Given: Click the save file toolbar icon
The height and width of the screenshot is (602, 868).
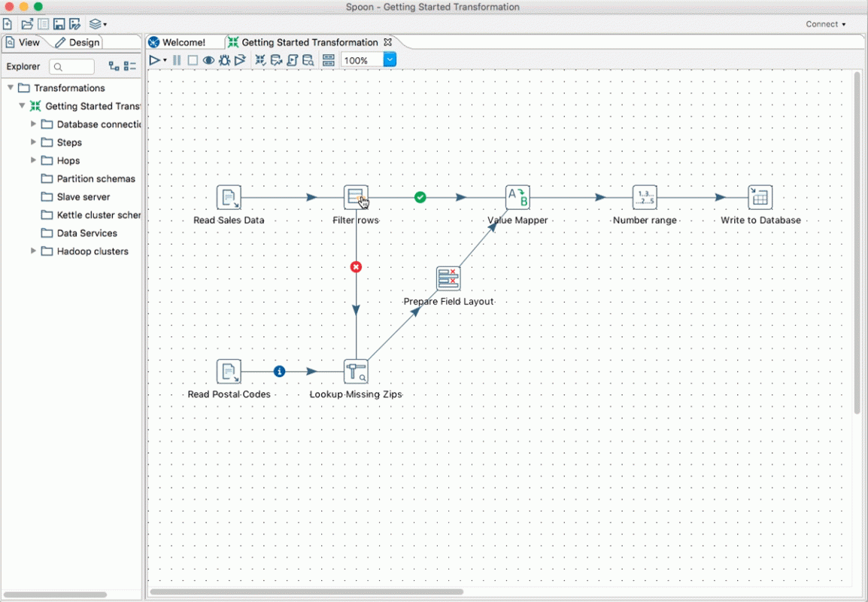Looking at the screenshot, I should [59, 24].
